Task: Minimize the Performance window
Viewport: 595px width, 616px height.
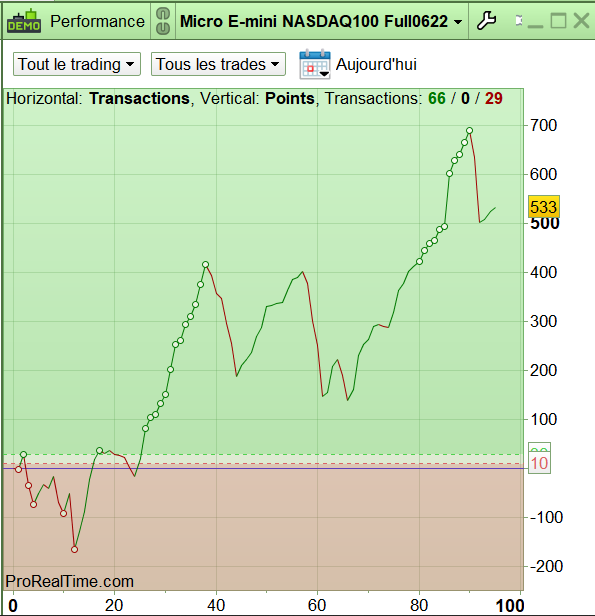Action: click(x=535, y=25)
